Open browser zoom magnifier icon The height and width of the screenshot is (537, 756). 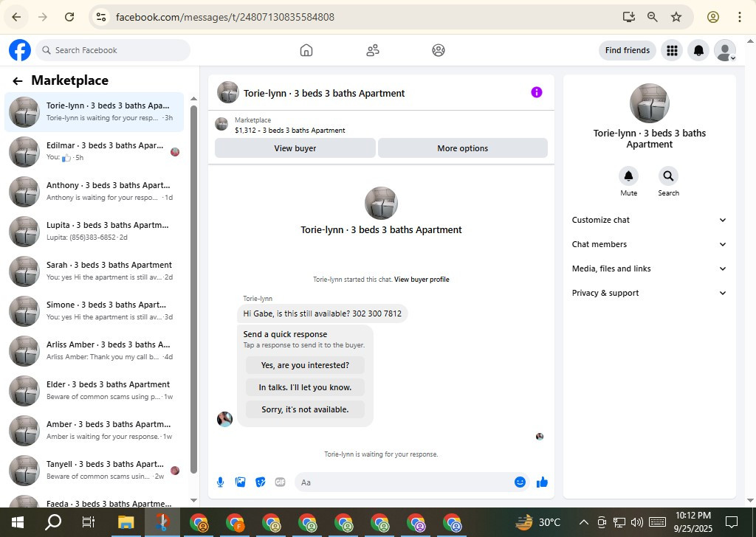click(653, 17)
